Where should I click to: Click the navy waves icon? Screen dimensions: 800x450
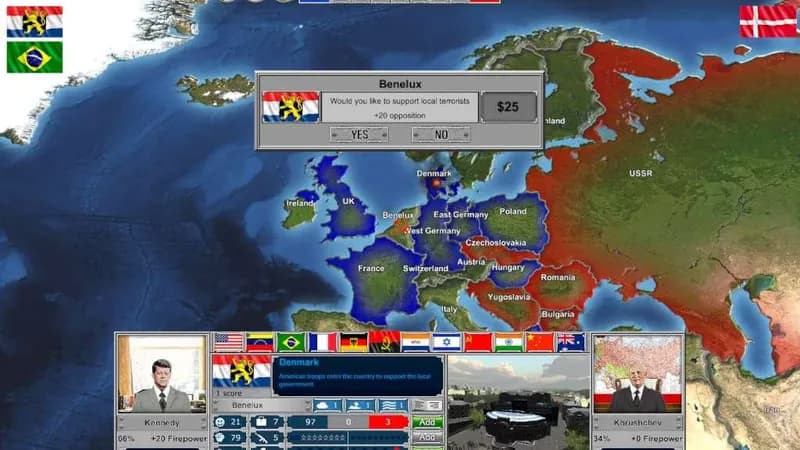click(393, 406)
